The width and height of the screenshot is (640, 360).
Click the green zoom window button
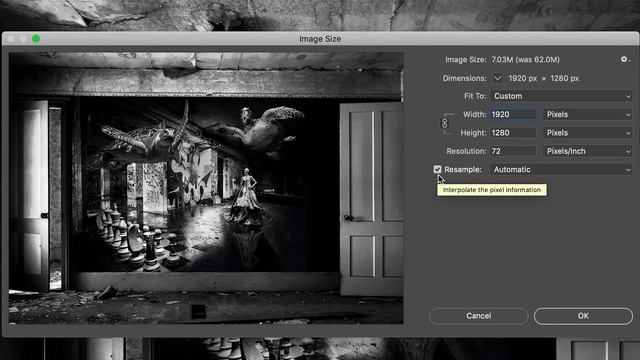36,39
